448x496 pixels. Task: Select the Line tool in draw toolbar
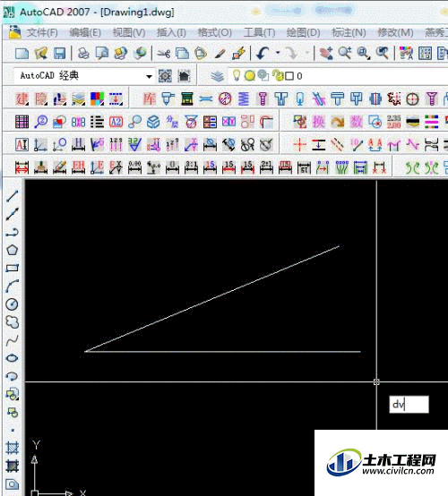(x=13, y=196)
